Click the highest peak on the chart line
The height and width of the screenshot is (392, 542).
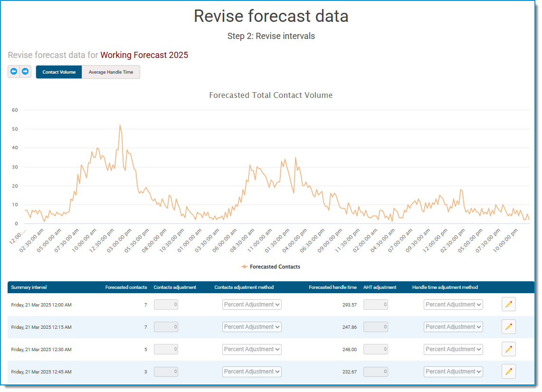[x=120, y=125]
